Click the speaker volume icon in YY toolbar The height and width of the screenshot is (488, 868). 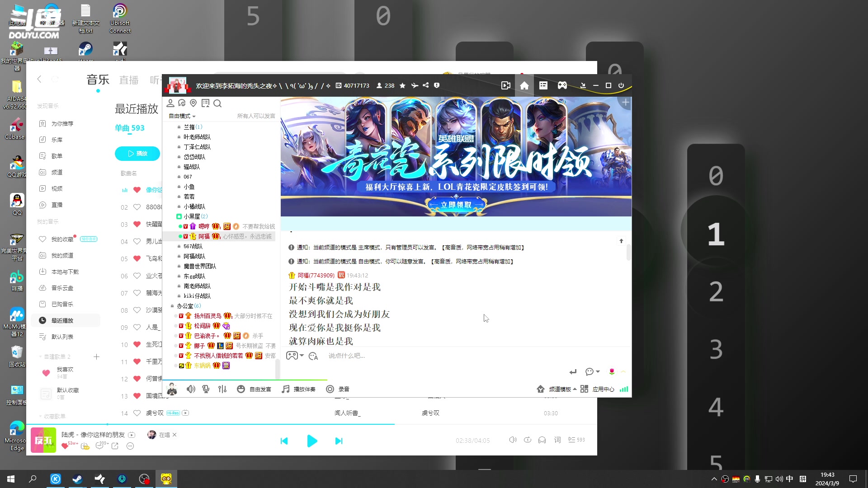191,389
